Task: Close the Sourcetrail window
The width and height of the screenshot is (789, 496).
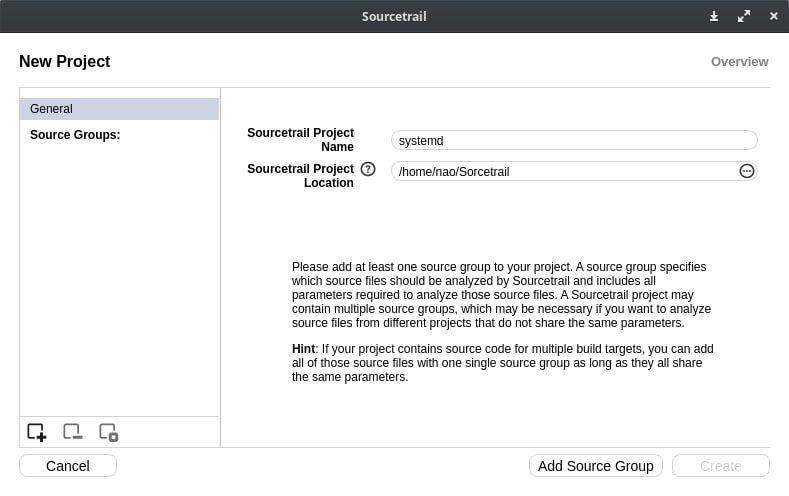Action: (773, 16)
